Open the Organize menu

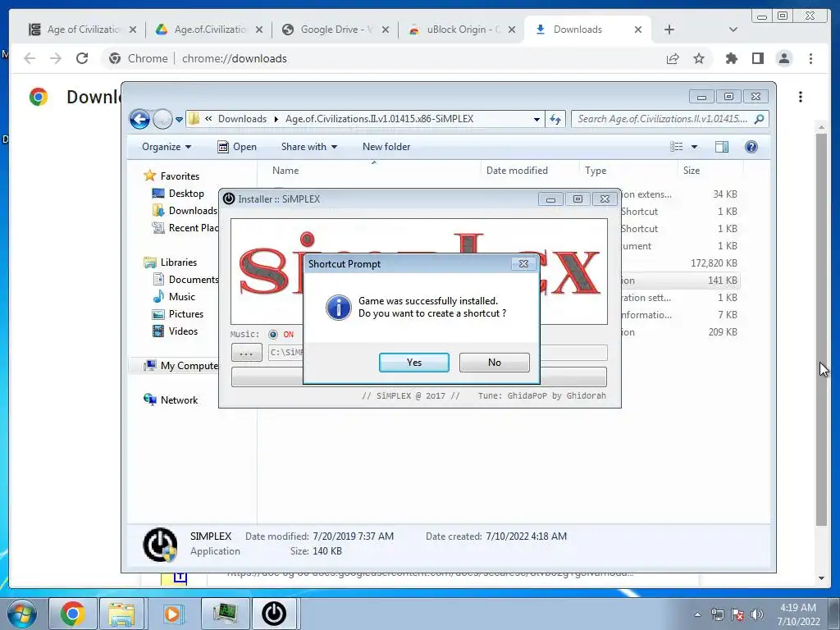pyautogui.click(x=167, y=147)
